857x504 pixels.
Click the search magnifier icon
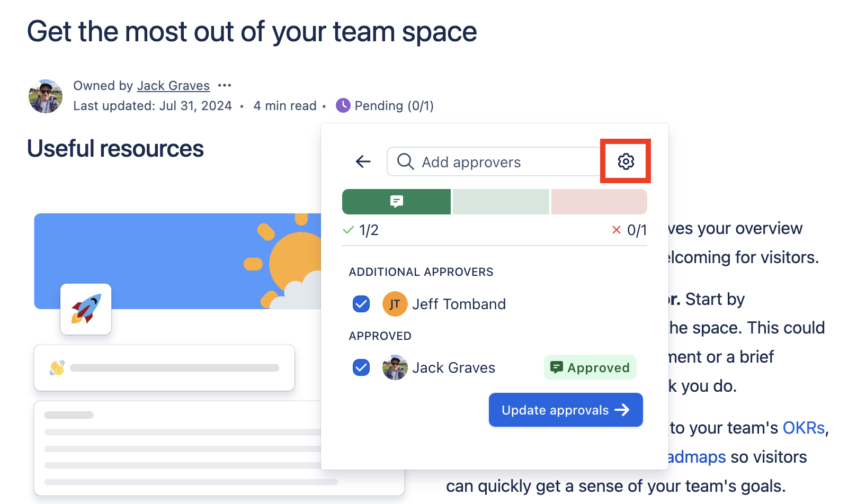point(405,161)
